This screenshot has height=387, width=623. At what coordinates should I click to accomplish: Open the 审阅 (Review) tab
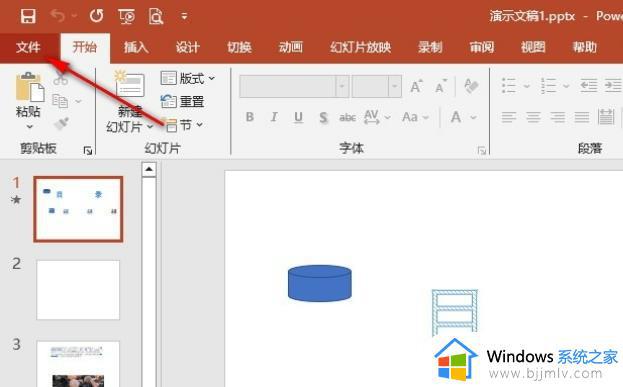(482, 47)
